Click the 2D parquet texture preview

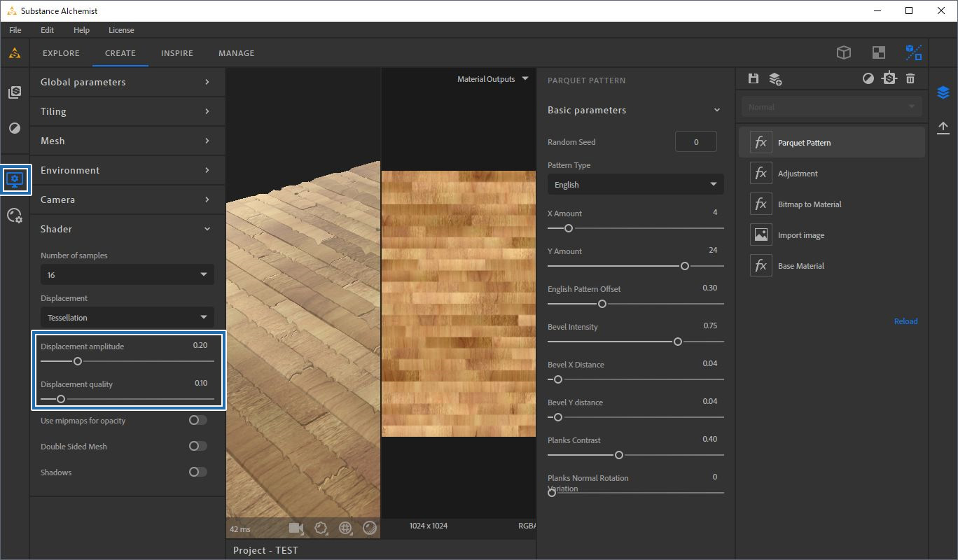(x=459, y=303)
